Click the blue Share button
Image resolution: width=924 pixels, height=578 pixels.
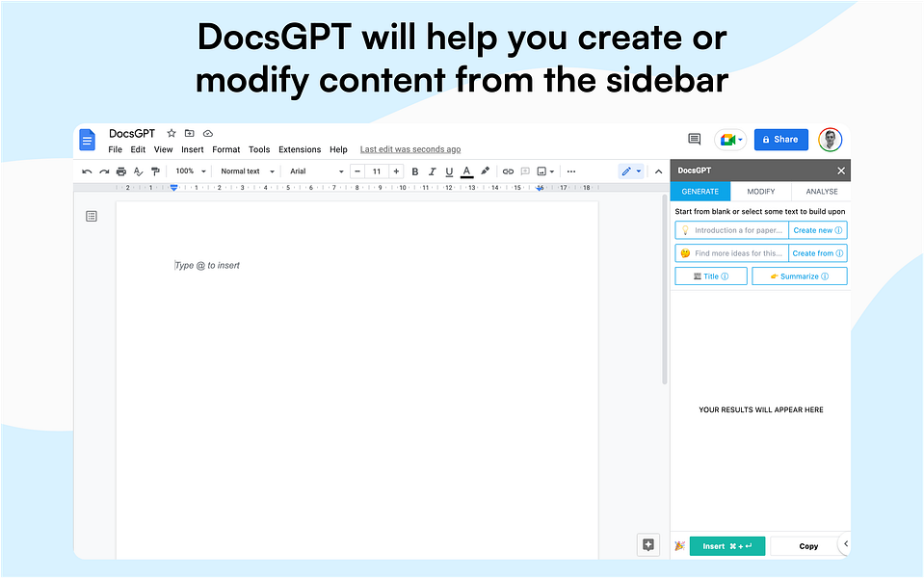point(780,140)
